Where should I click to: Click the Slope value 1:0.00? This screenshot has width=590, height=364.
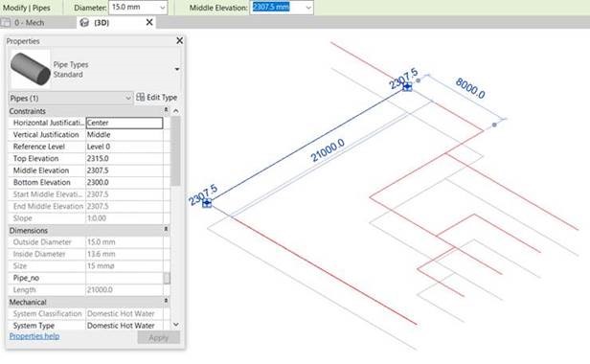[125, 218]
